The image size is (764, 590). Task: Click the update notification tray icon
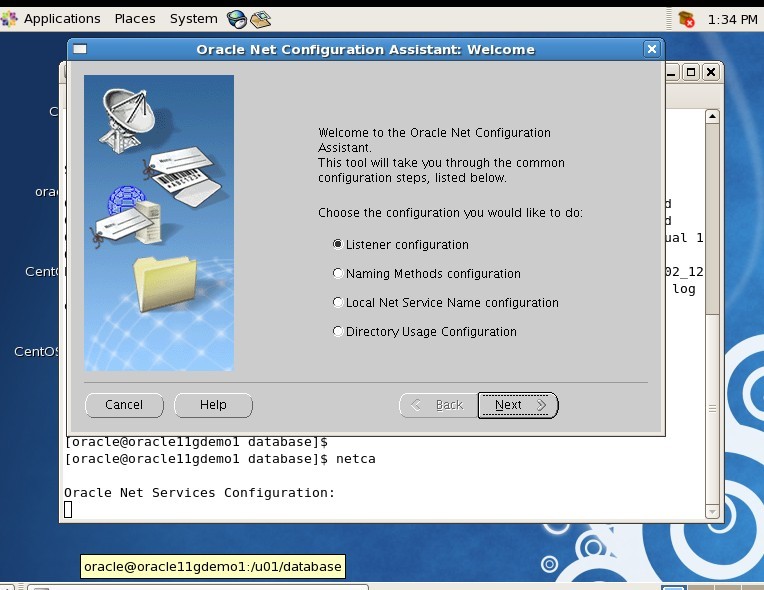[686, 19]
